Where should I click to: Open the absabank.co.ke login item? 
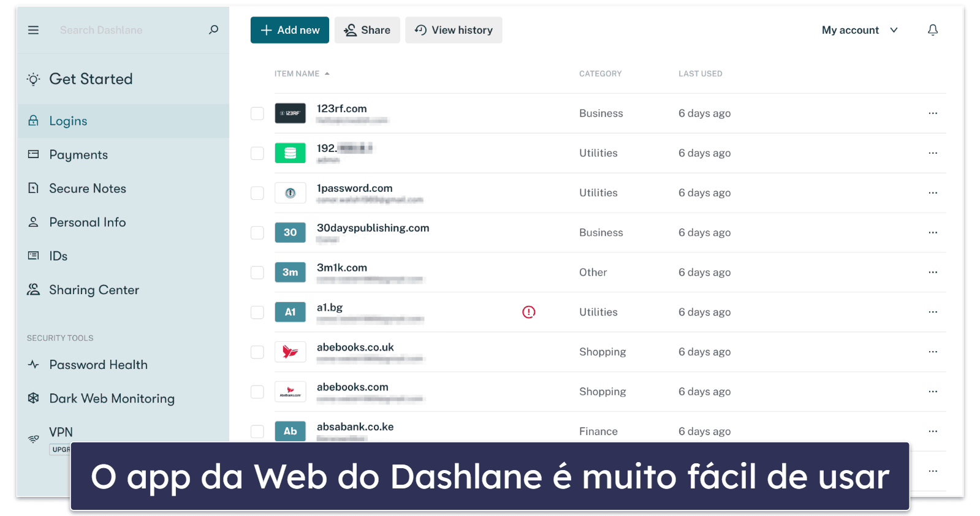(x=355, y=427)
